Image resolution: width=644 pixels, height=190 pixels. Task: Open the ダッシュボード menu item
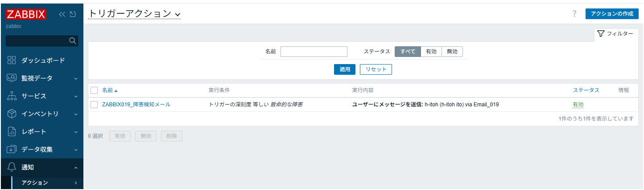[43, 61]
